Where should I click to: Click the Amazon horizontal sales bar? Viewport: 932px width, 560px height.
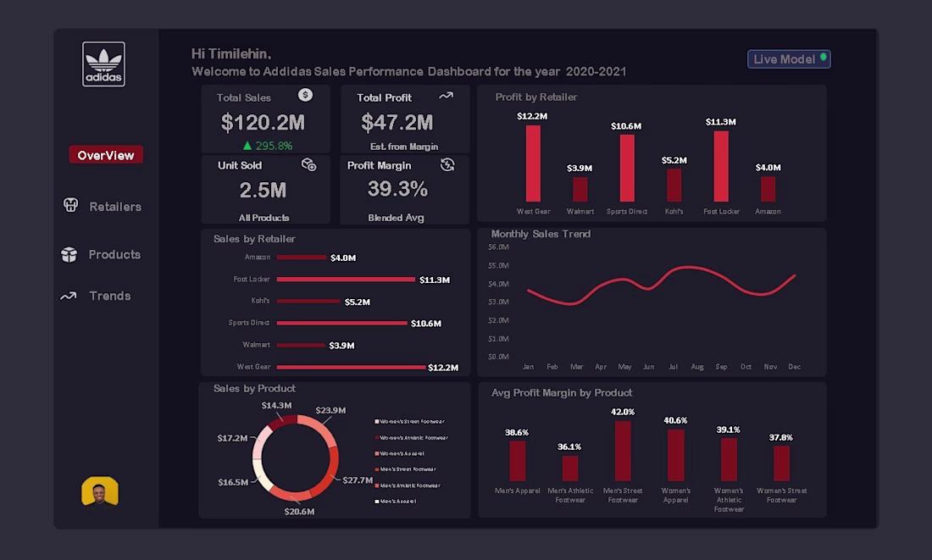tap(302, 258)
